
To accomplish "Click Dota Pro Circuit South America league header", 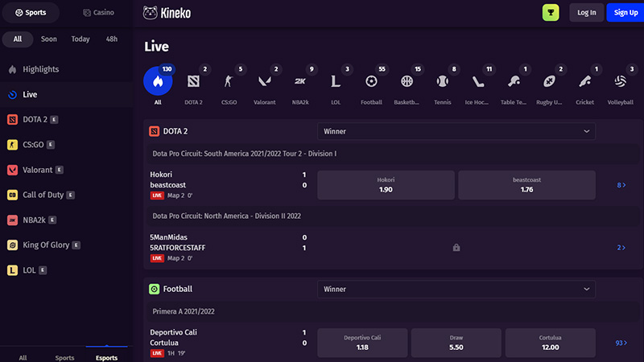I will click(393, 154).
